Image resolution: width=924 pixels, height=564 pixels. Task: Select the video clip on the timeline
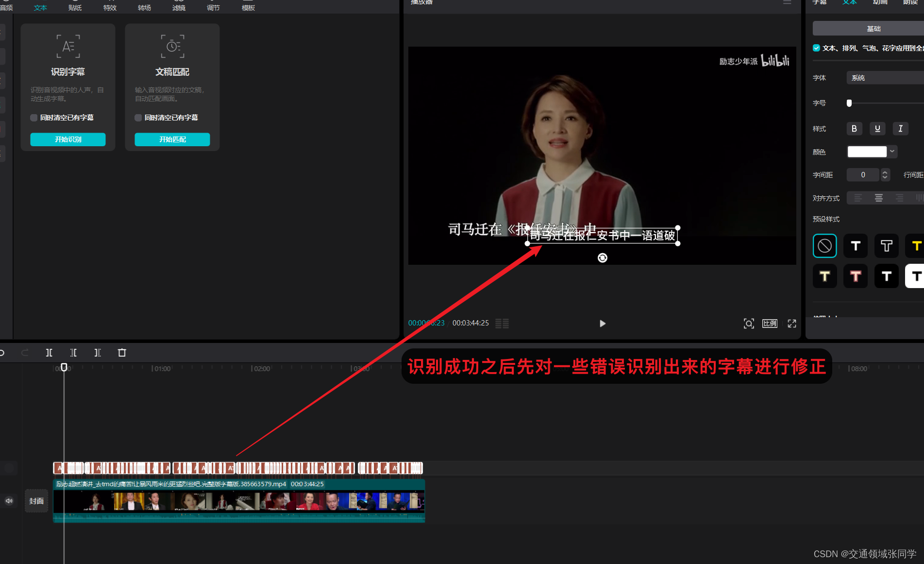coord(239,501)
